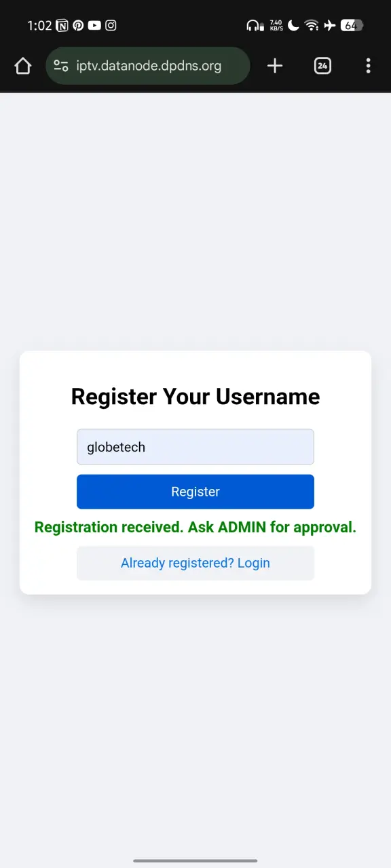Image resolution: width=391 pixels, height=868 pixels.
Task: Tap the Register Your Username heading
Action: coord(195,396)
